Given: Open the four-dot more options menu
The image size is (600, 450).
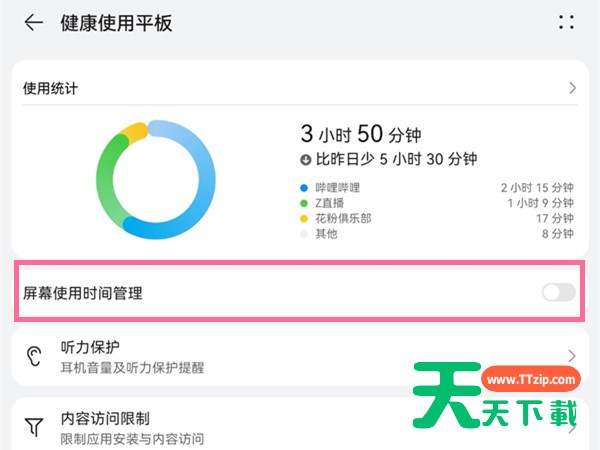Looking at the screenshot, I should point(566,23).
